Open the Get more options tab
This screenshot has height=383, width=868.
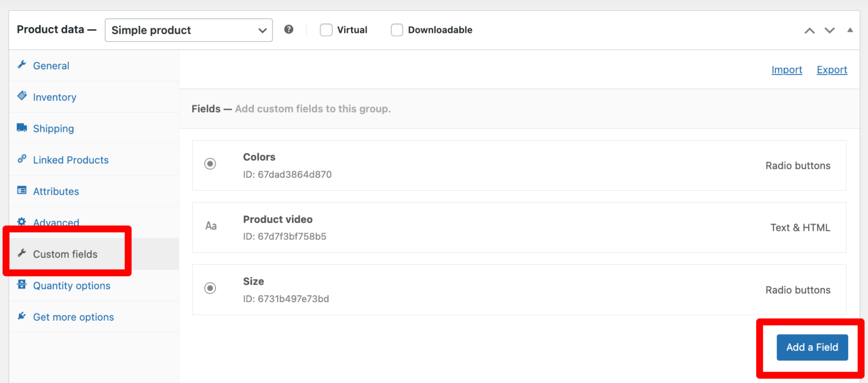pos(73,316)
